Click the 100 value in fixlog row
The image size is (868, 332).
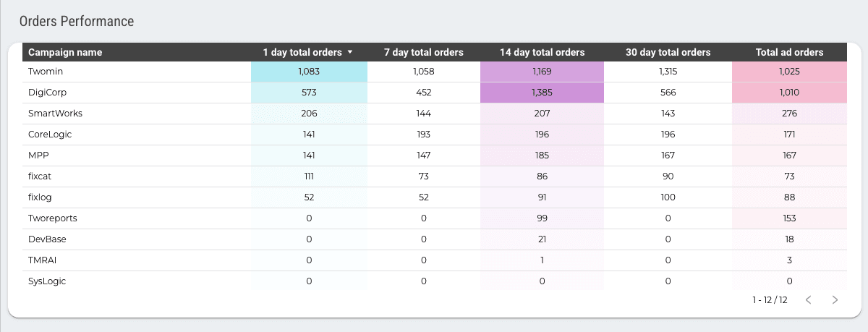[668, 197]
